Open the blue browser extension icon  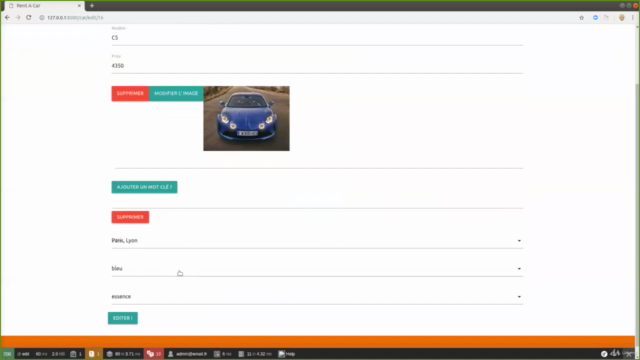tap(596, 18)
